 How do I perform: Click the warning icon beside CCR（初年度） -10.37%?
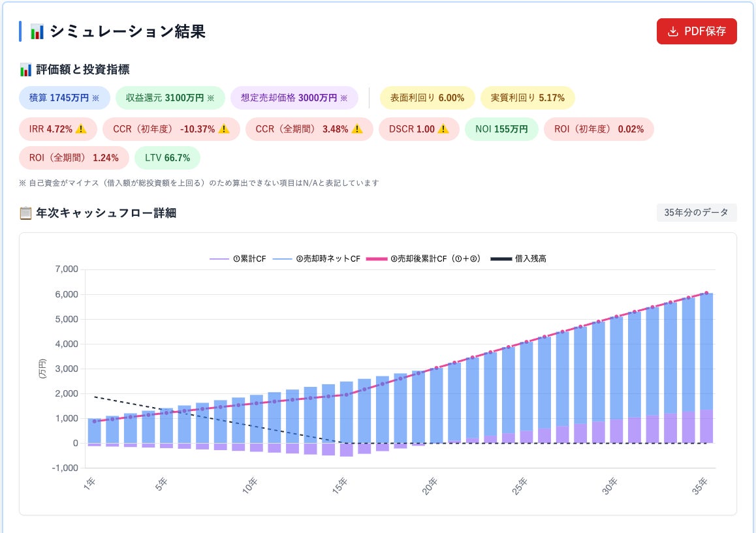click(x=224, y=129)
